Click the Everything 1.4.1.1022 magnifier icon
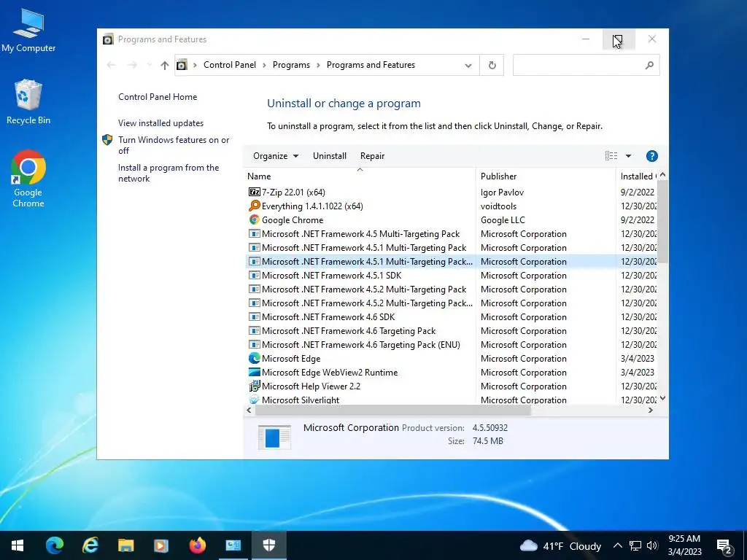The width and height of the screenshot is (747, 560). 255,206
